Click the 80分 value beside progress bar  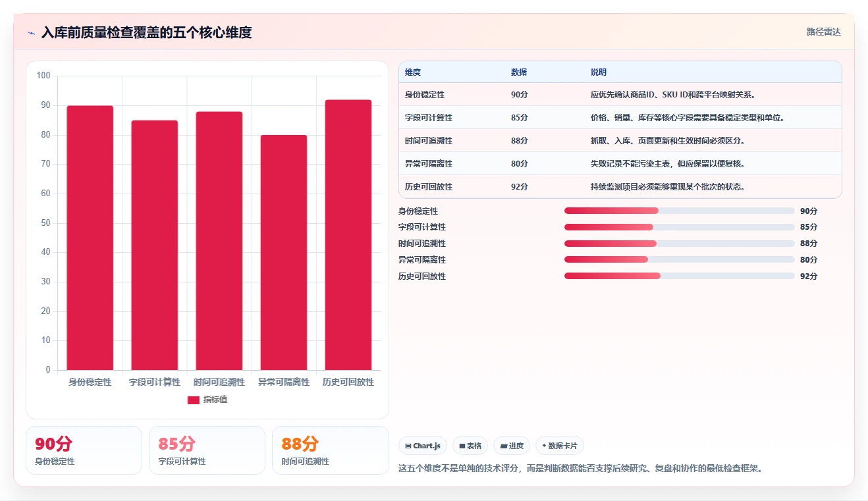(x=809, y=259)
